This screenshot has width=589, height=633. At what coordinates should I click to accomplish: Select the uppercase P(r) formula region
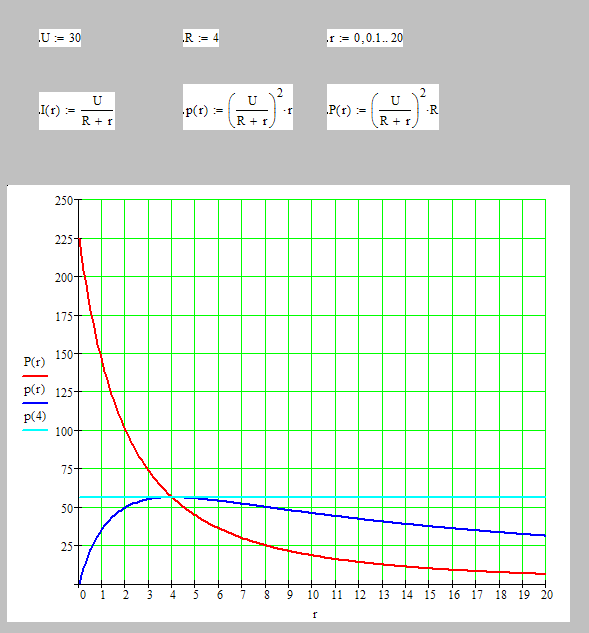click(x=383, y=107)
